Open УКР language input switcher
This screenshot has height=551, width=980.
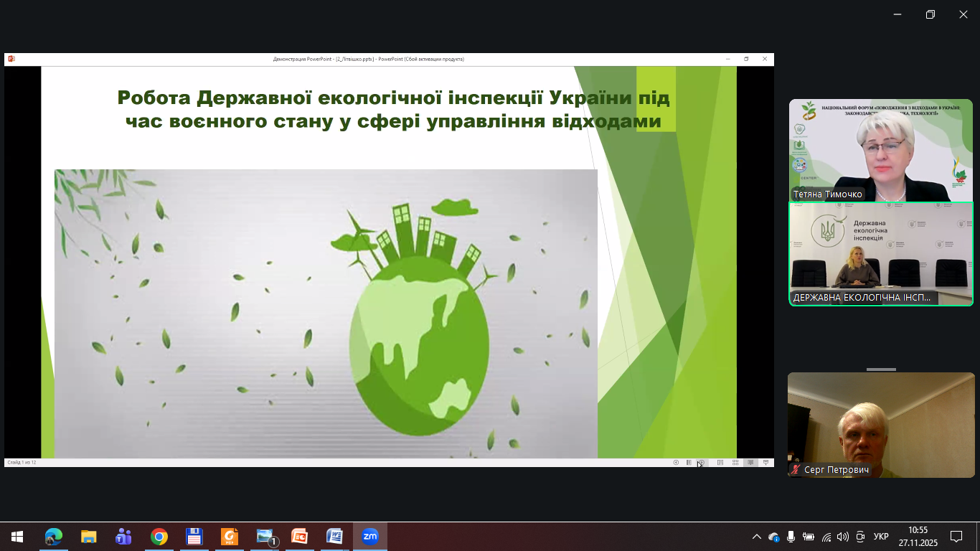tap(881, 537)
